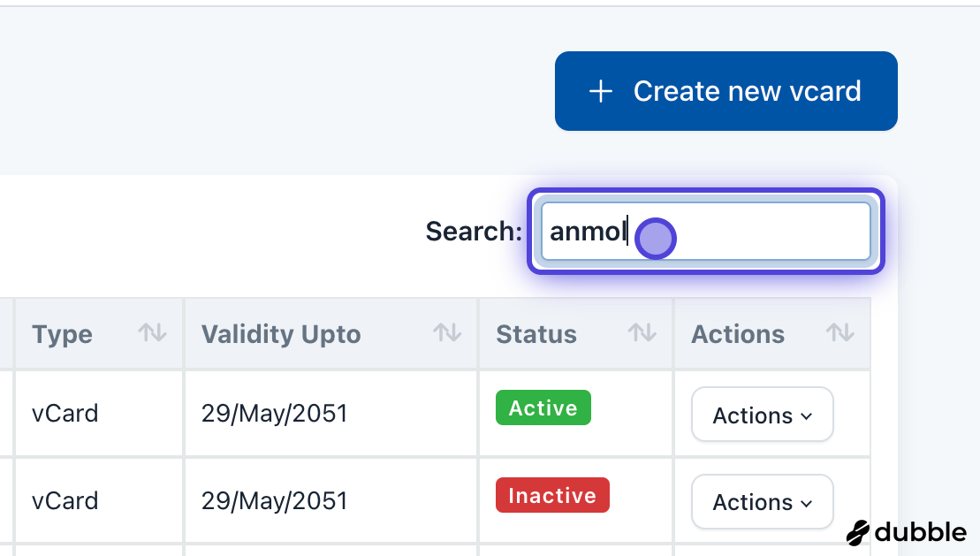Click the dubble logo watermark
Viewport: 980px width, 556px height.
click(x=906, y=532)
